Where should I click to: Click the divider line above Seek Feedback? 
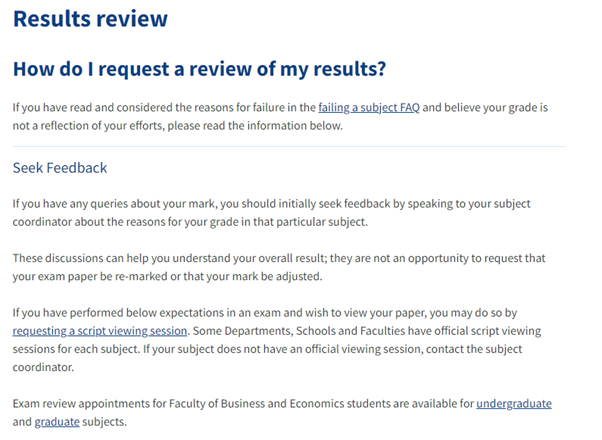(x=288, y=146)
